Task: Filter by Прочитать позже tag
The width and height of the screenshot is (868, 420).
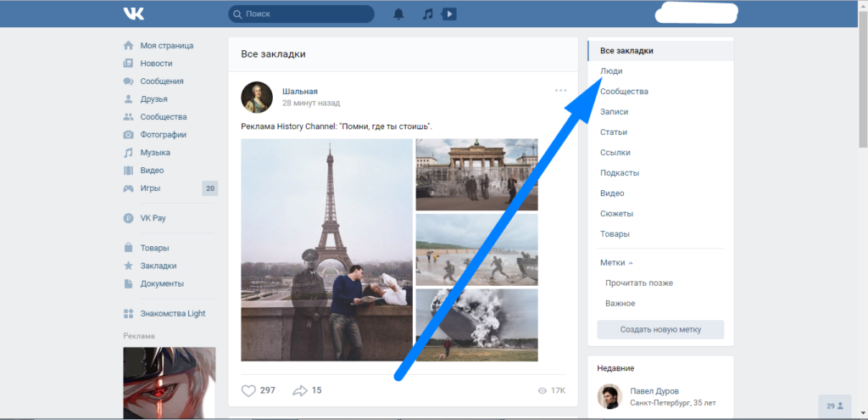Action: point(639,283)
